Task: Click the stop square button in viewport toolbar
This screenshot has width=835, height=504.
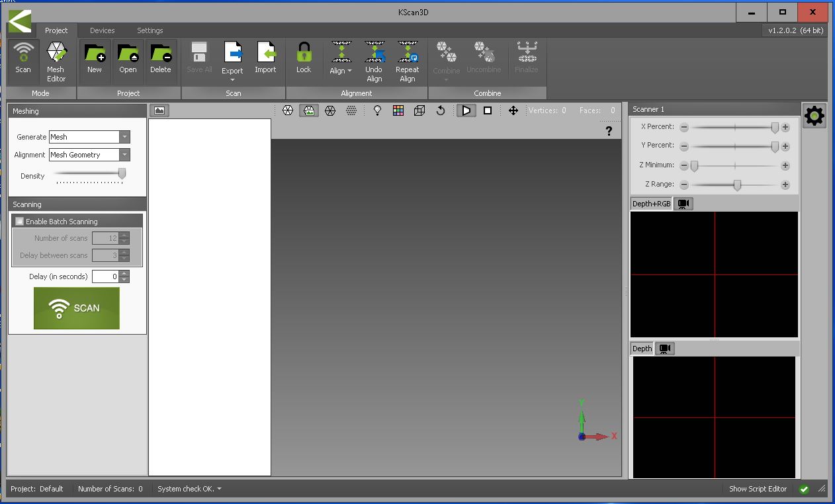Action: coord(488,110)
